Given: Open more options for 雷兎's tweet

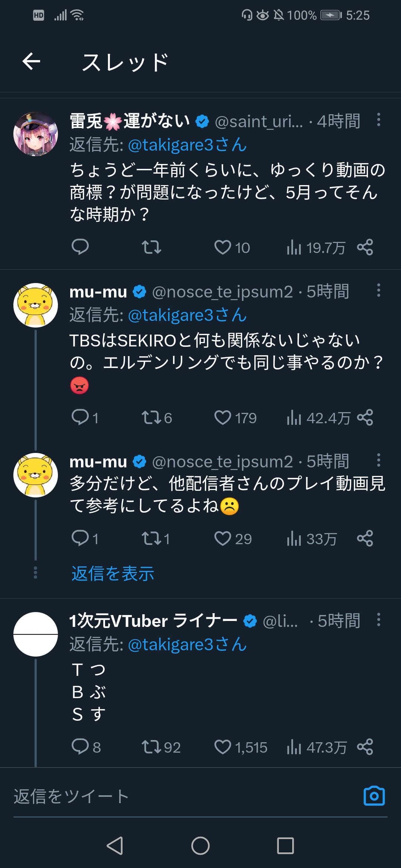Looking at the screenshot, I should click(x=378, y=119).
